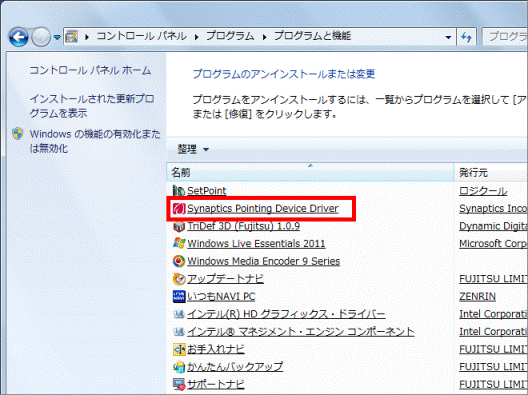This screenshot has width=528, height=395.
Task: Click Dynamic Digita publisher cell
Action: click(x=493, y=226)
